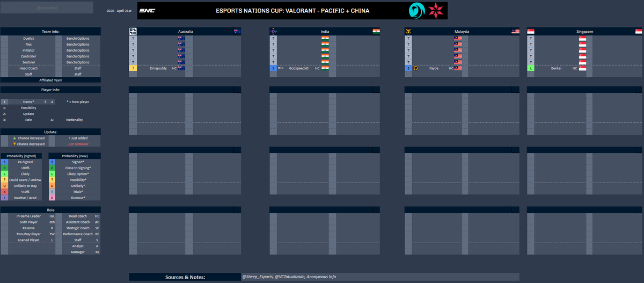The width and height of the screenshot is (644, 283).
Task: Click the teal Pacific league logo
Action: tap(416, 11)
